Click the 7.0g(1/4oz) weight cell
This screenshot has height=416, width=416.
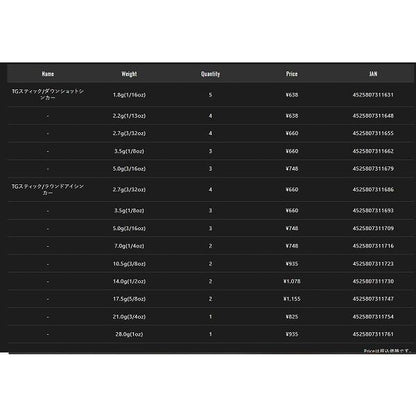(129, 246)
